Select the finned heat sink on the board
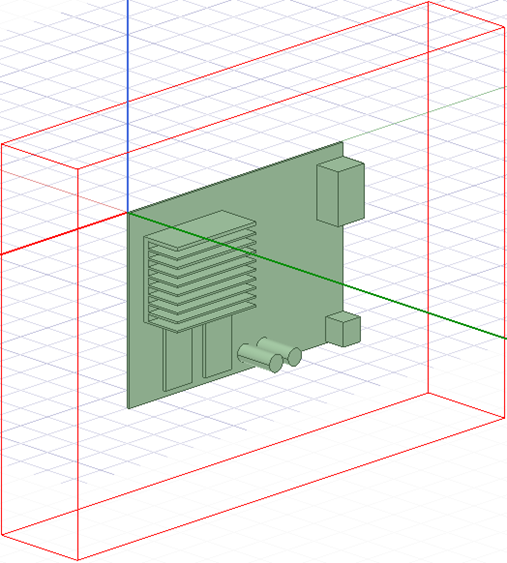Viewport: 507px width, 563px height. pos(200,271)
